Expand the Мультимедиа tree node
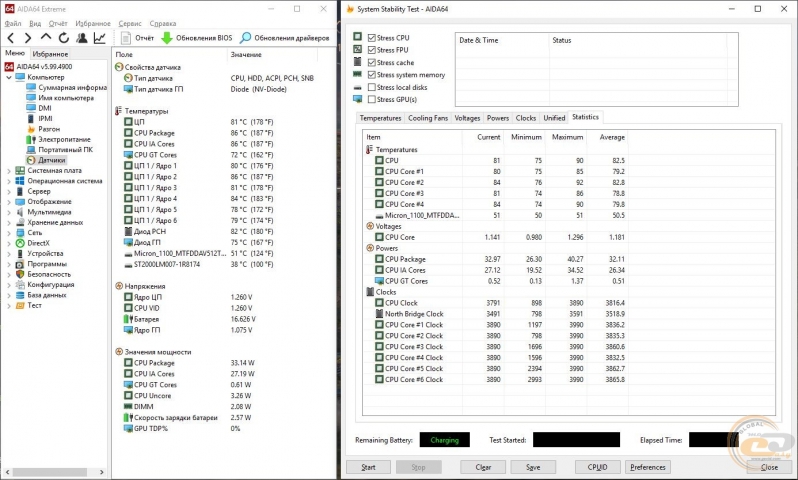 click(x=9, y=212)
